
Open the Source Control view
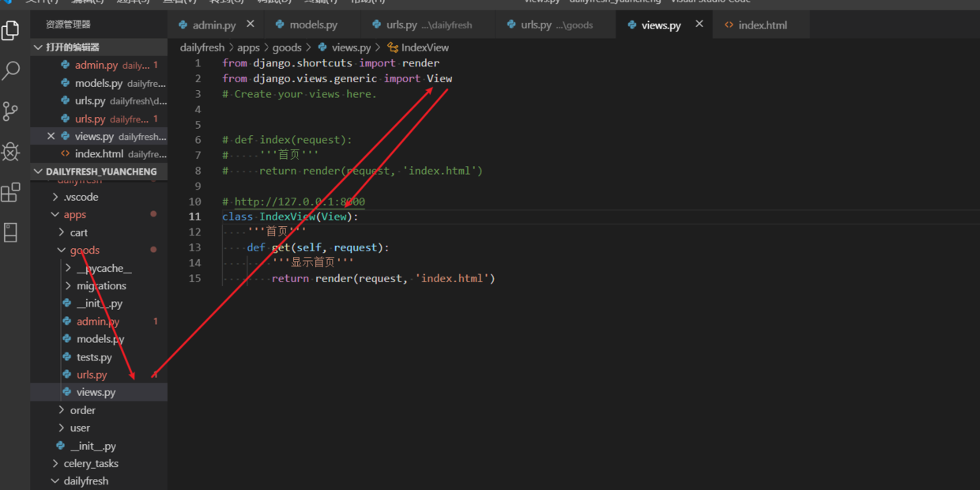click(x=11, y=111)
